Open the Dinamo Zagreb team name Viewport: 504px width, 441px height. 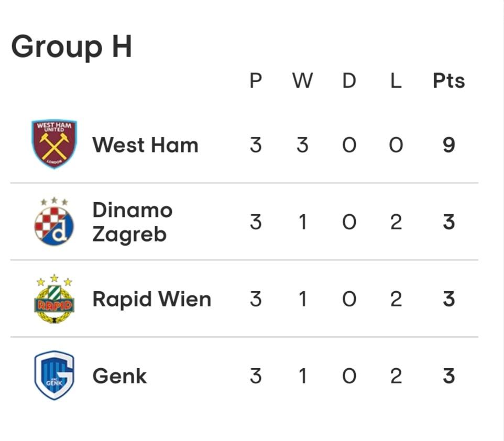(133, 222)
